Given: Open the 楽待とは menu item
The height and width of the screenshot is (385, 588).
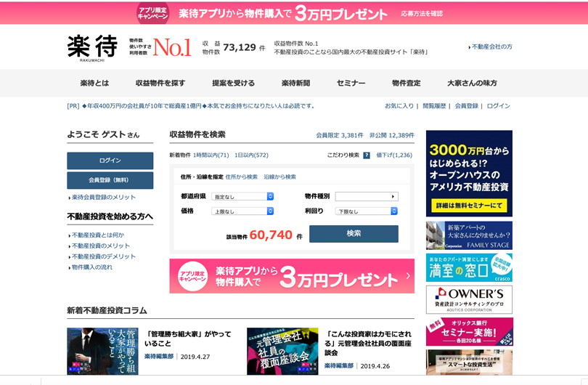Looking at the screenshot, I should [x=94, y=84].
